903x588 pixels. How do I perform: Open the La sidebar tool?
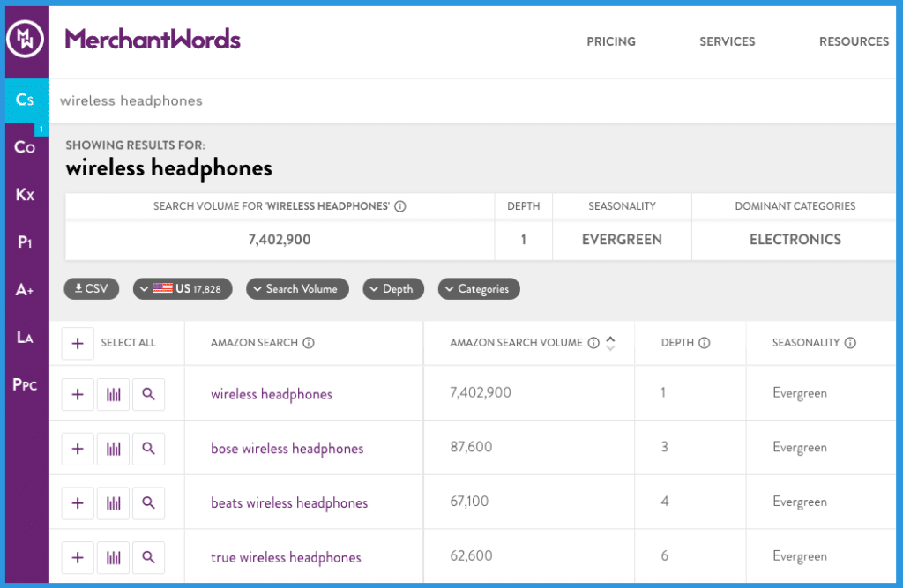pyautogui.click(x=25, y=337)
